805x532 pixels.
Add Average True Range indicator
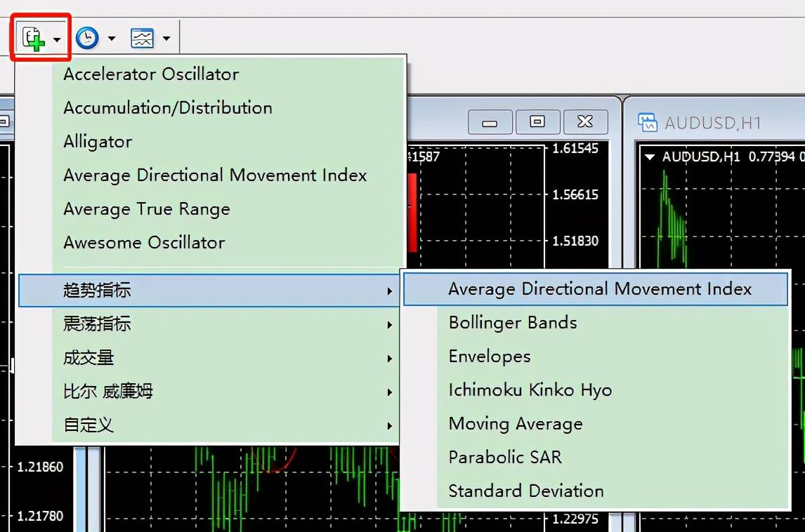pos(147,209)
